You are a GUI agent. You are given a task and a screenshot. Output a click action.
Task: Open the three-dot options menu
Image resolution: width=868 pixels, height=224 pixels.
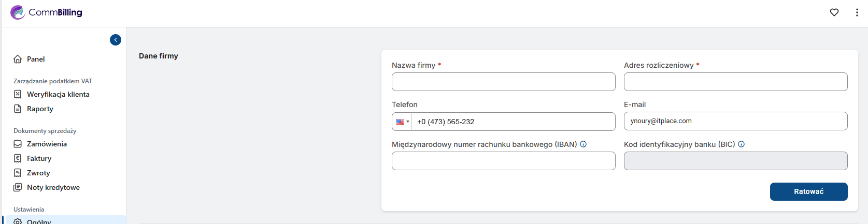[x=857, y=12]
